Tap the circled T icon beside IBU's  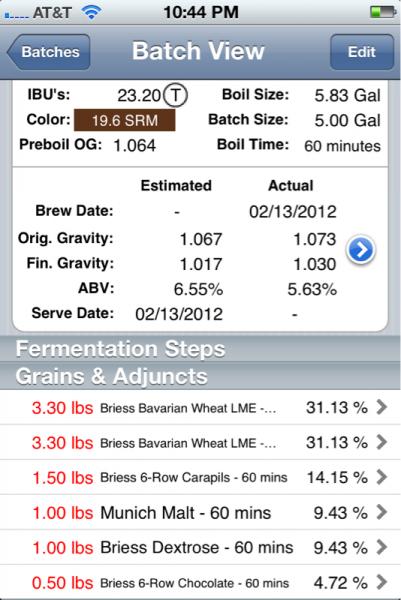pyautogui.click(x=175, y=95)
